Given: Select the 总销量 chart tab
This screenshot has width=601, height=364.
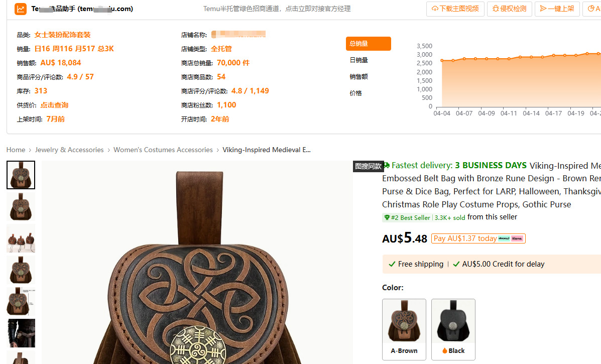Looking at the screenshot, I should click(x=369, y=44).
